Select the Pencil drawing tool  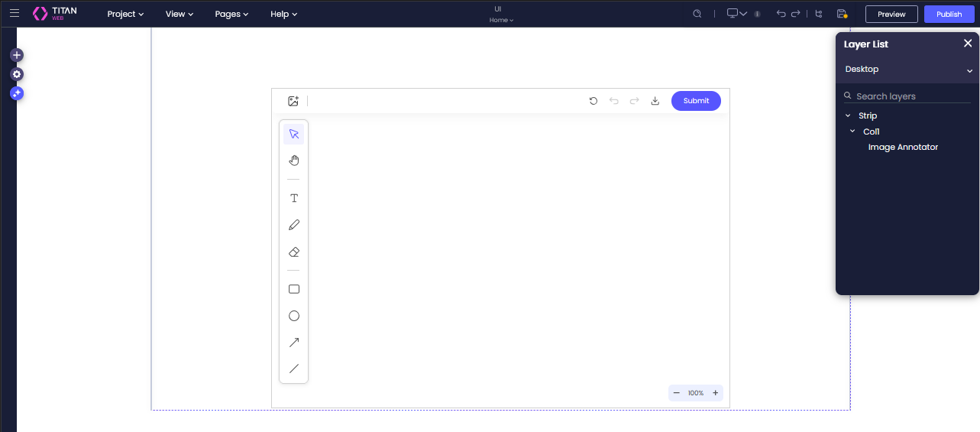coord(294,225)
